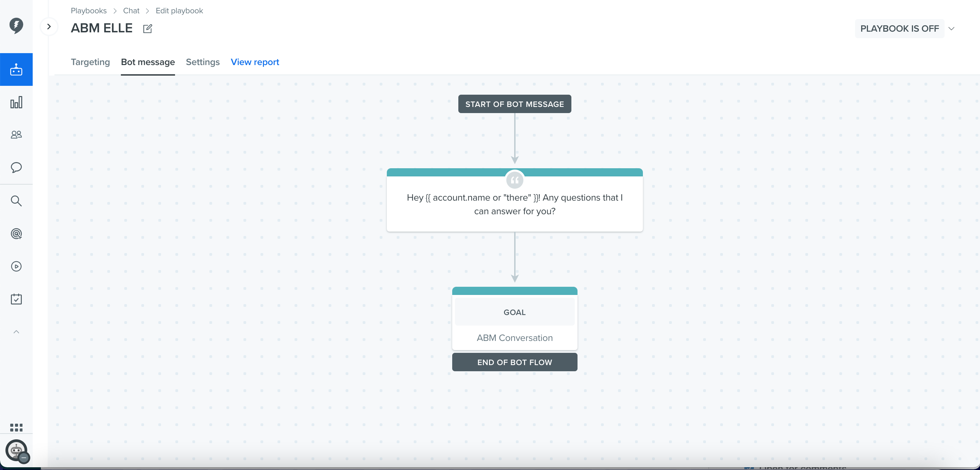Open the Conversations chat bubble icon
Image resolution: width=980 pixels, height=470 pixels.
pyautogui.click(x=16, y=168)
